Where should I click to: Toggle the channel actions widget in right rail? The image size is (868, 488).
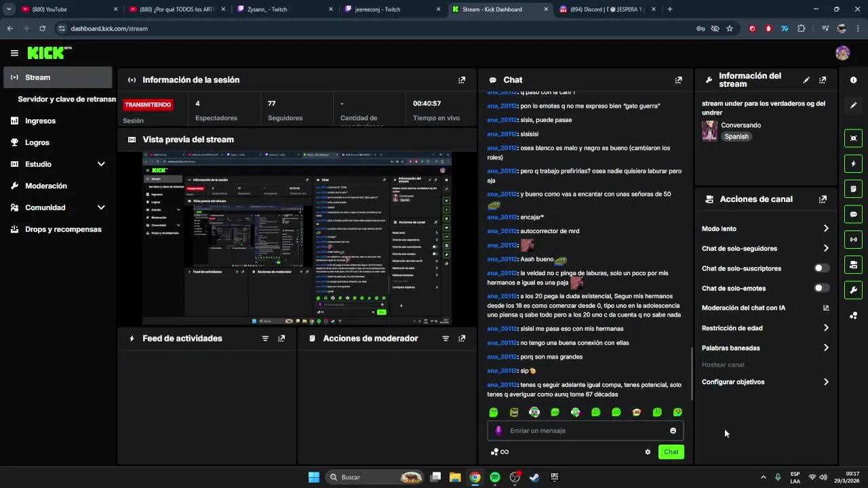pos(853,264)
